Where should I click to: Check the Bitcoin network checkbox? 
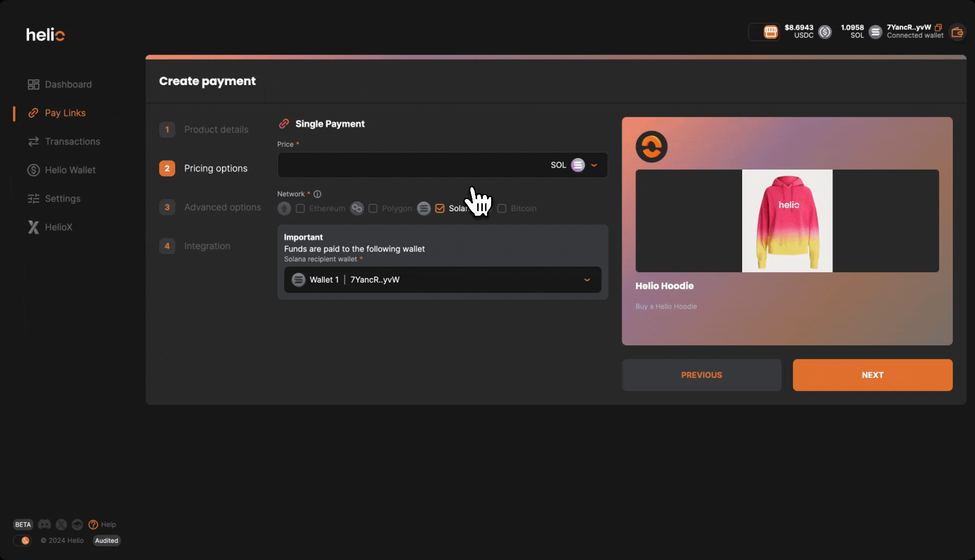[502, 208]
